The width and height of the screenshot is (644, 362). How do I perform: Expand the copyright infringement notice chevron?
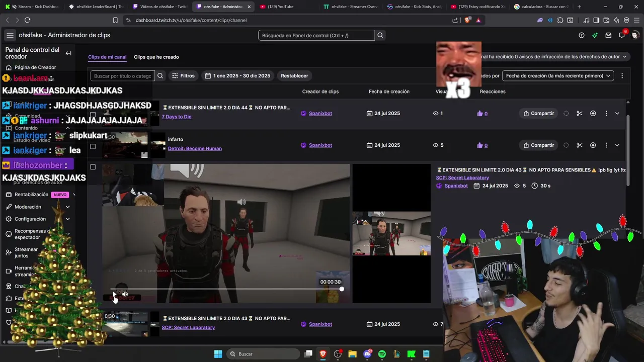624,57
